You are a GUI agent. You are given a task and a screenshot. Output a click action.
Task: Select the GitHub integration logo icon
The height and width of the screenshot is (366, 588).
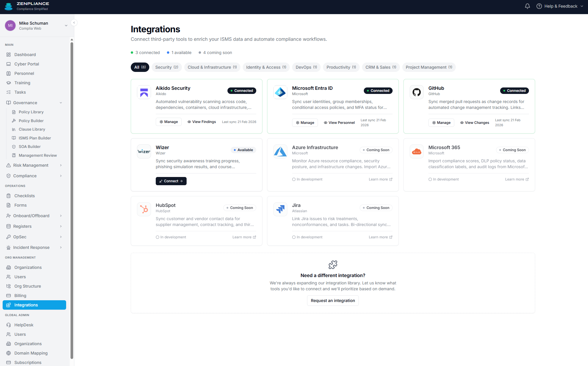click(416, 92)
